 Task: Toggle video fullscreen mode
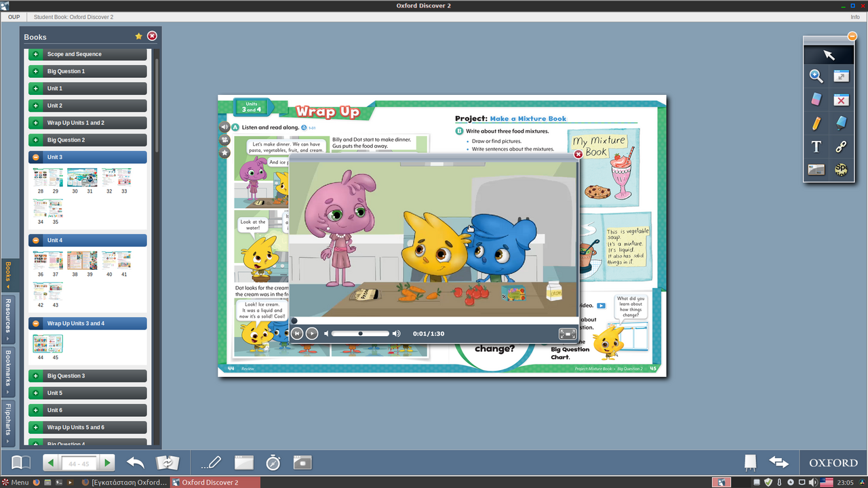coord(568,333)
